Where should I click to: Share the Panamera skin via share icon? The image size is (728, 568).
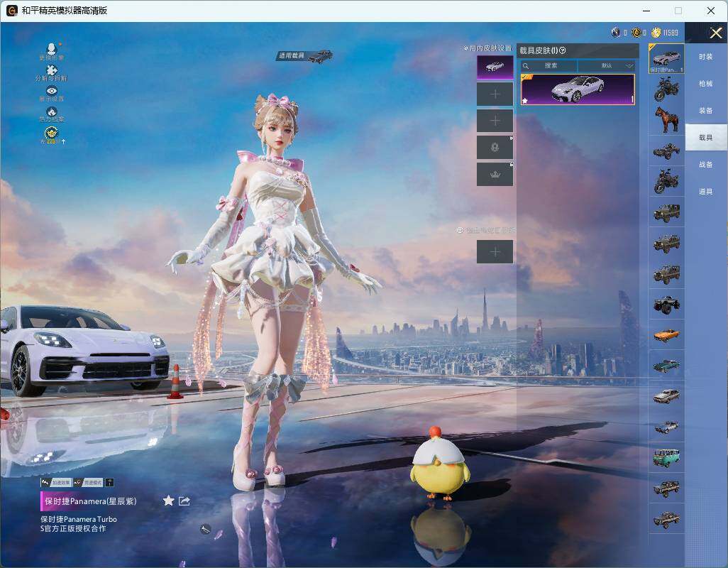coord(184,501)
